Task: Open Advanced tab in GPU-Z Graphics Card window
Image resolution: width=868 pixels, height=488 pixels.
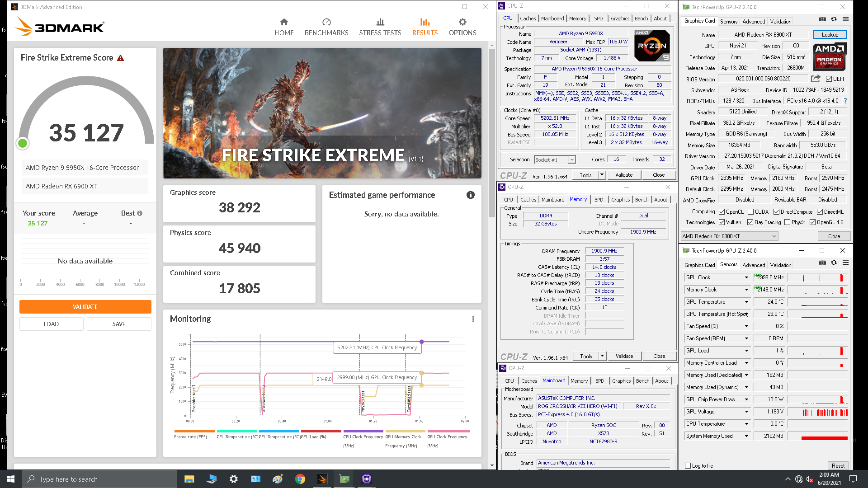Action: coord(754,21)
